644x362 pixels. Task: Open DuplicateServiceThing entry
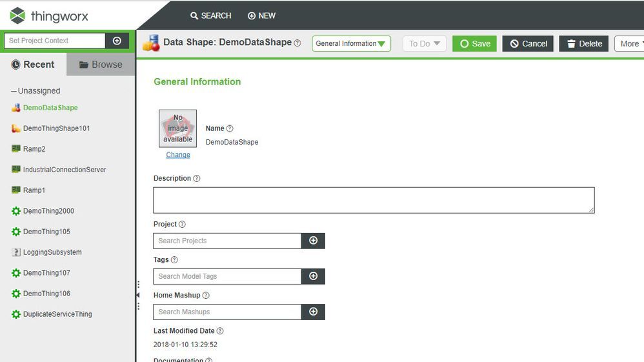tap(57, 314)
